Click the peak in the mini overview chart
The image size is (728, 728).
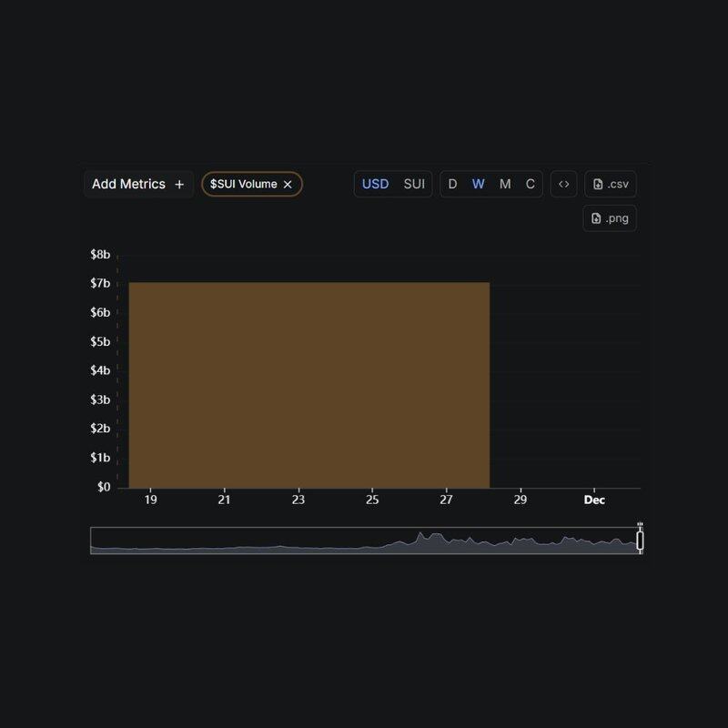click(420, 534)
